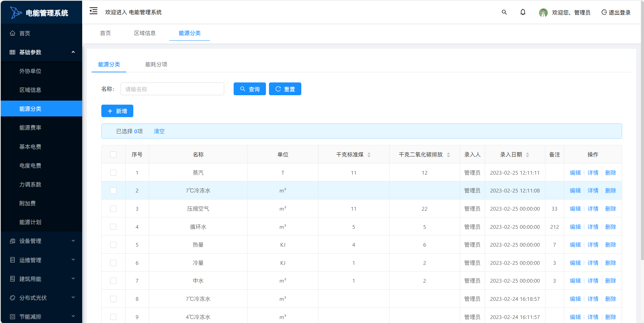
Task: Click the 2023-02-25 12:11:11 date cell
Action: click(515, 173)
